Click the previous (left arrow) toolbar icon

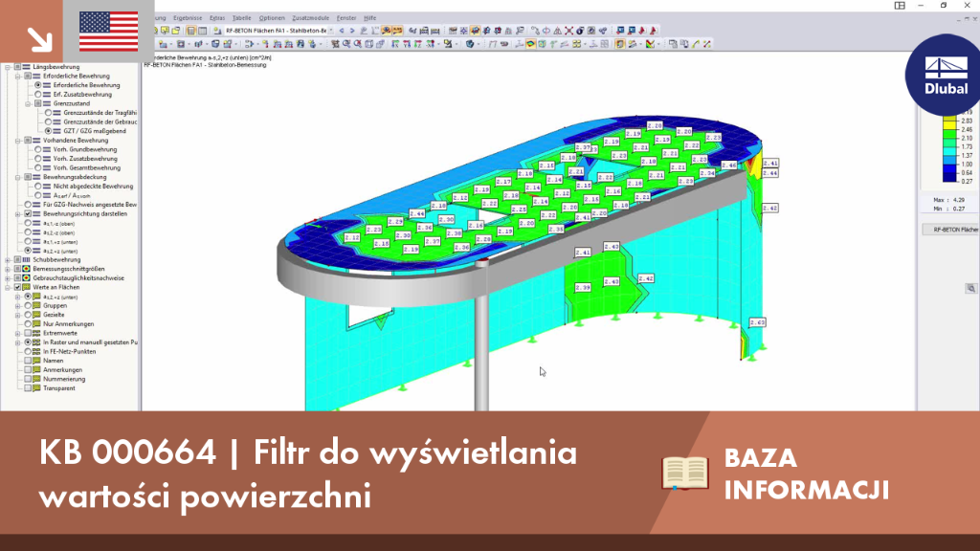coord(342,31)
